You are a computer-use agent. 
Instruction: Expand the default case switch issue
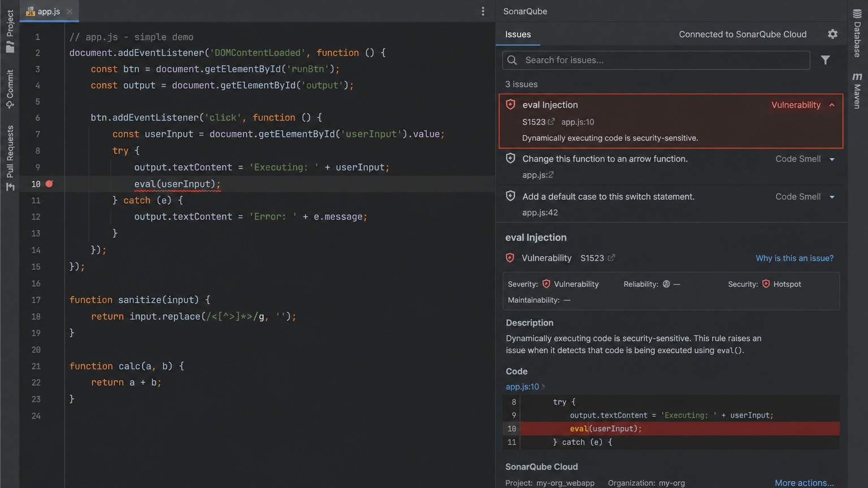(832, 197)
